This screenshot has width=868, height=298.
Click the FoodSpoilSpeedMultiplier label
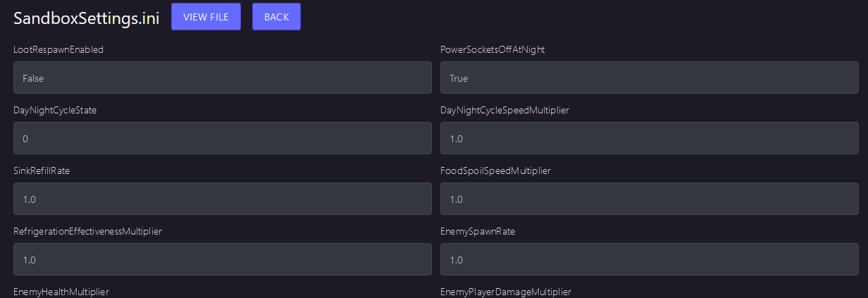point(495,171)
